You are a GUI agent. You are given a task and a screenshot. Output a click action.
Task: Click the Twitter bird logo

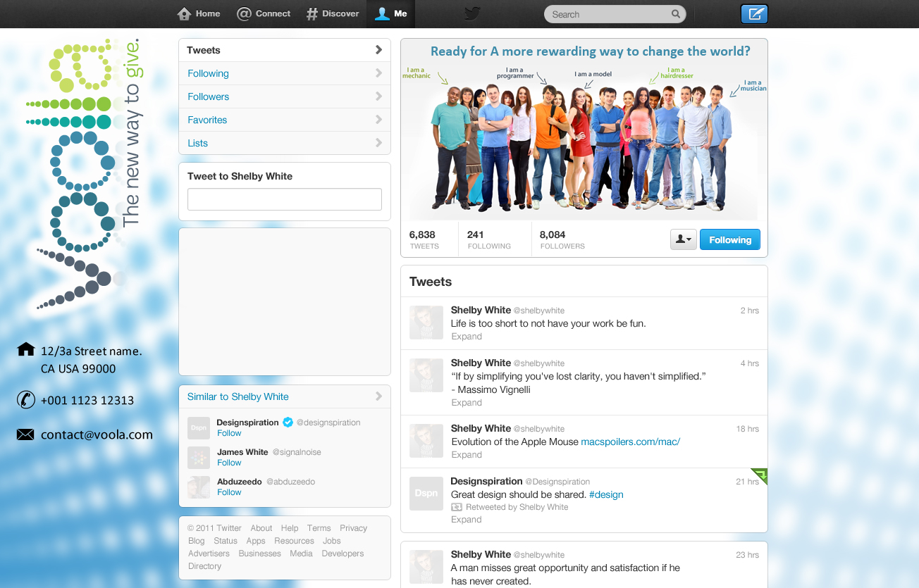[x=471, y=14]
